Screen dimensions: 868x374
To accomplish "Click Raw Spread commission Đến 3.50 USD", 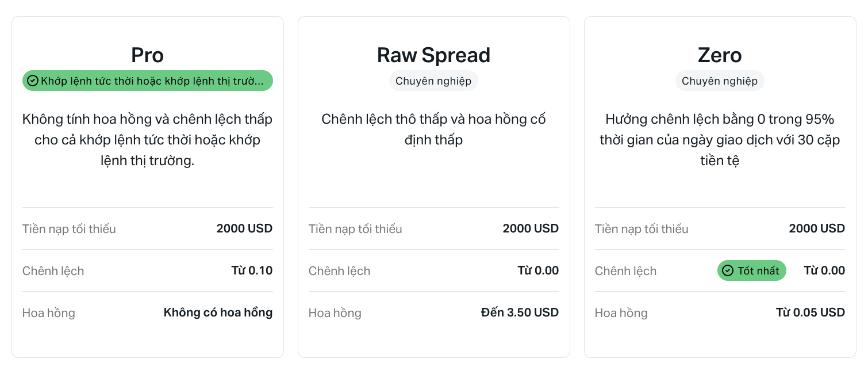I will tap(520, 312).
